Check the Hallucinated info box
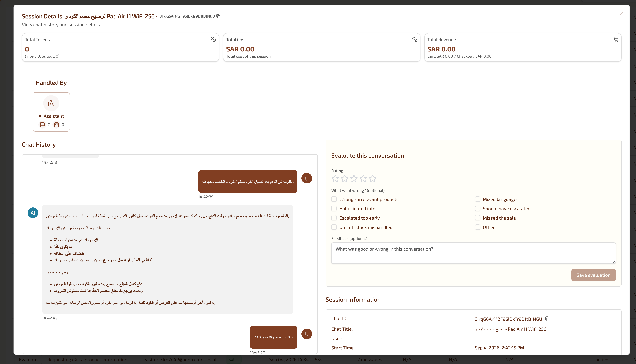The width and height of the screenshot is (636, 364). click(334, 208)
